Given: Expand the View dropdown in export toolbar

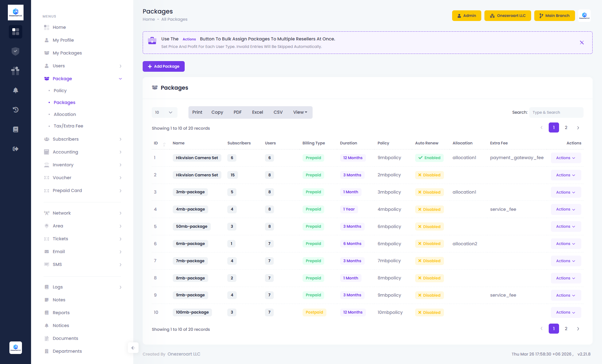Looking at the screenshot, I should [x=300, y=112].
